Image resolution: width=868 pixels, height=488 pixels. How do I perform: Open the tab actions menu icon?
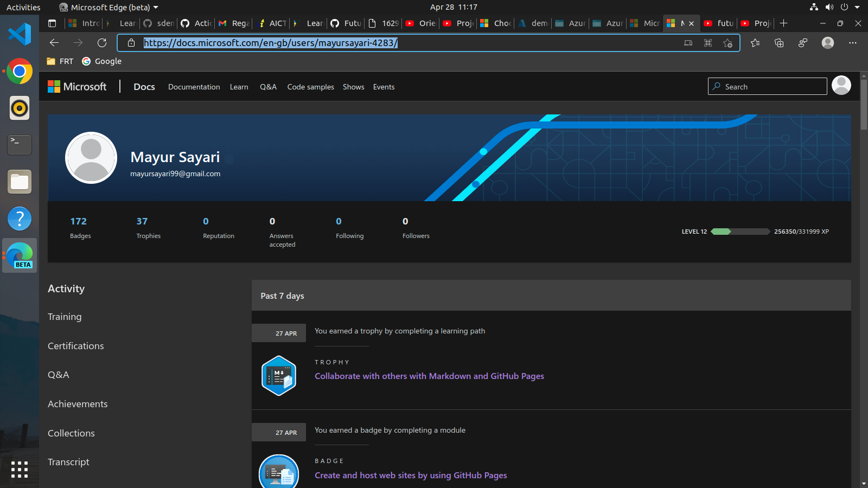(52, 23)
